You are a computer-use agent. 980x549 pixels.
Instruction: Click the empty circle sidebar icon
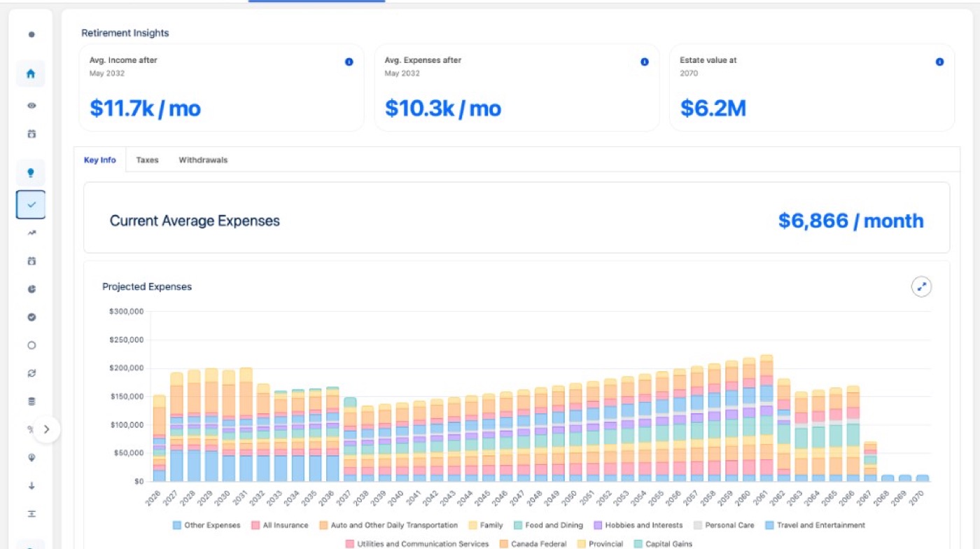[x=31, y=345]
